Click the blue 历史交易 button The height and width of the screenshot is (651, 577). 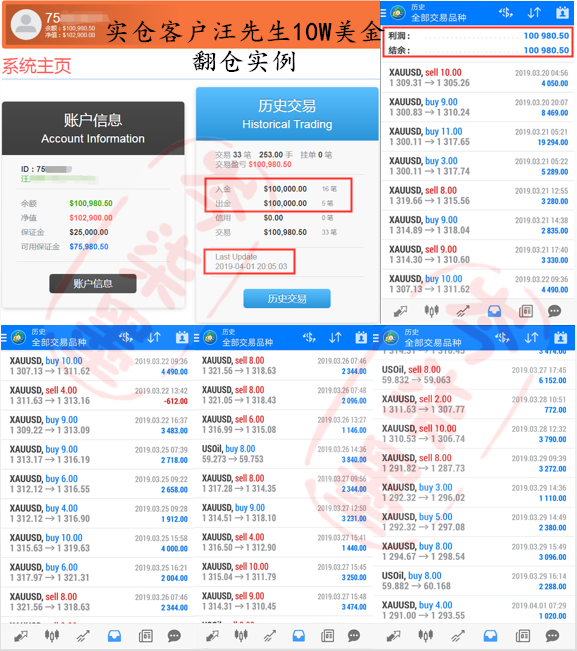pyautogui.click(x=287, y=299)
